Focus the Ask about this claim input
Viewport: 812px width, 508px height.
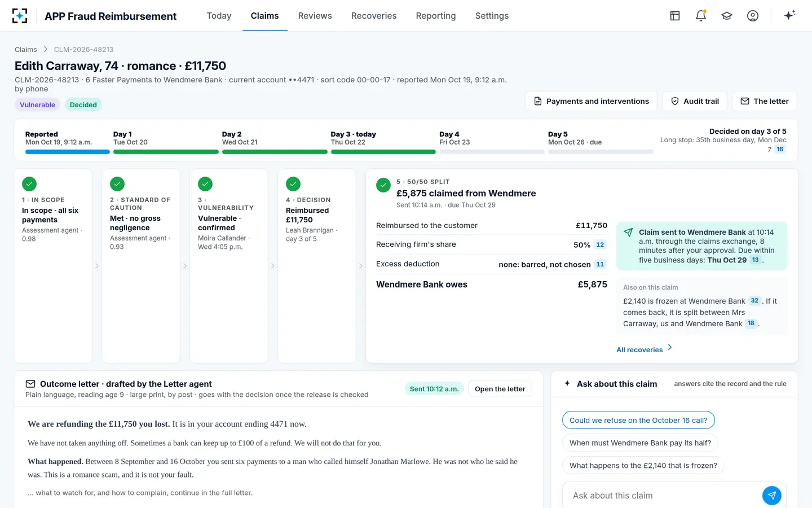click(664, 496)
